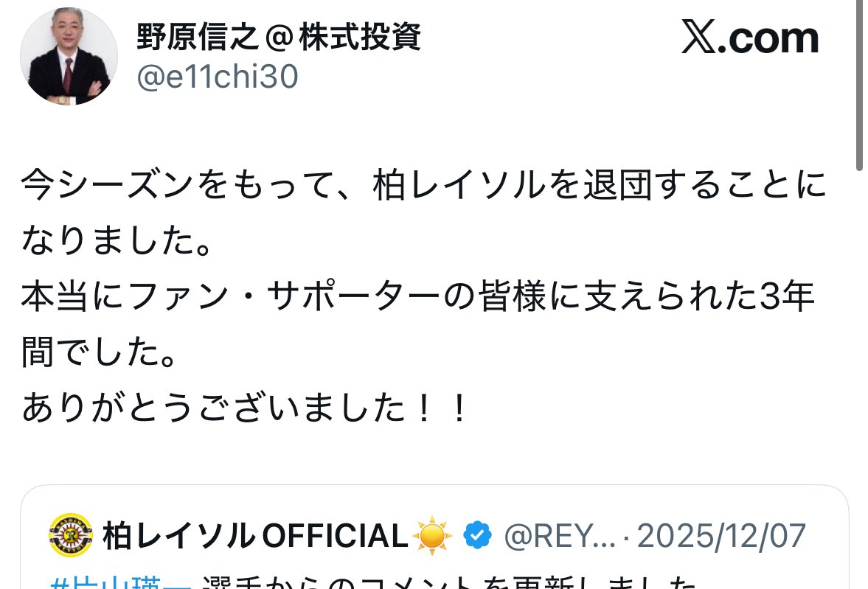Click the X logo icon

point(698,37)
